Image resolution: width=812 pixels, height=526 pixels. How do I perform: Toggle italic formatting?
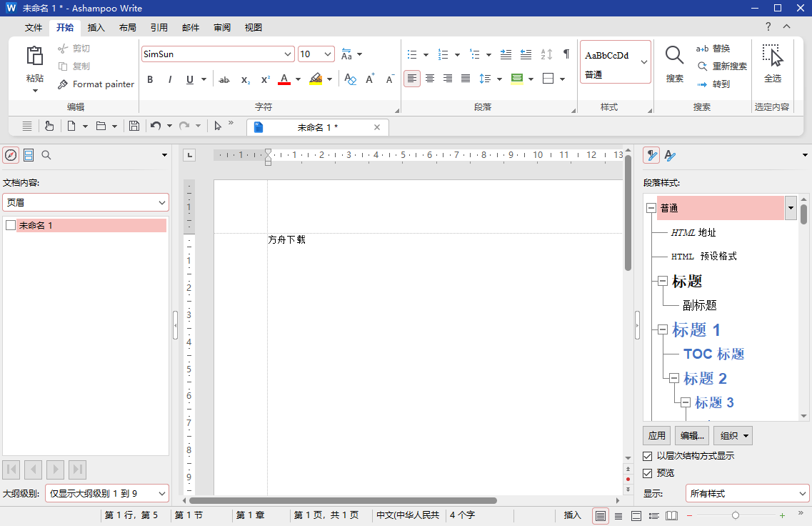(170, 79)
